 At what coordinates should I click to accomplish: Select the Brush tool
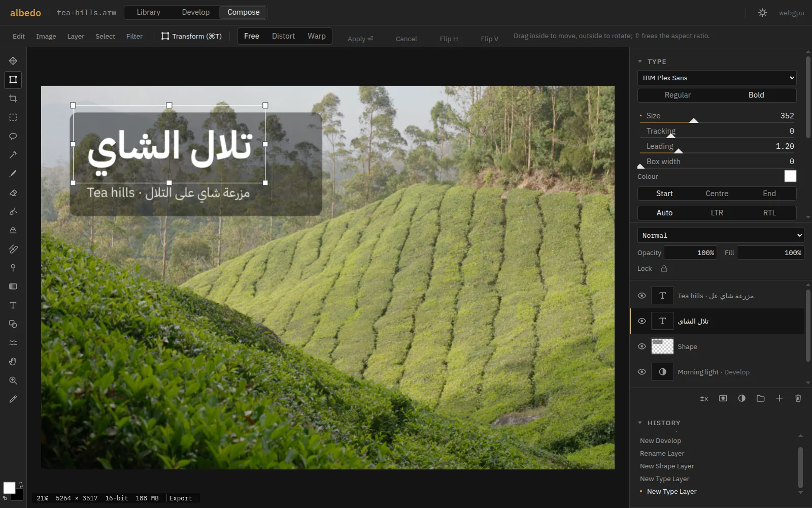(x=13, y=174)
